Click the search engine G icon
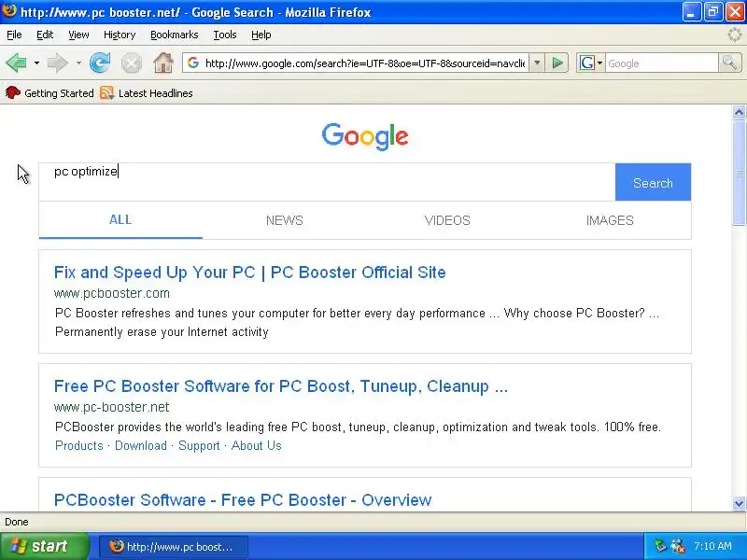The height and width of the screenshot is (560, 747). 587,63
